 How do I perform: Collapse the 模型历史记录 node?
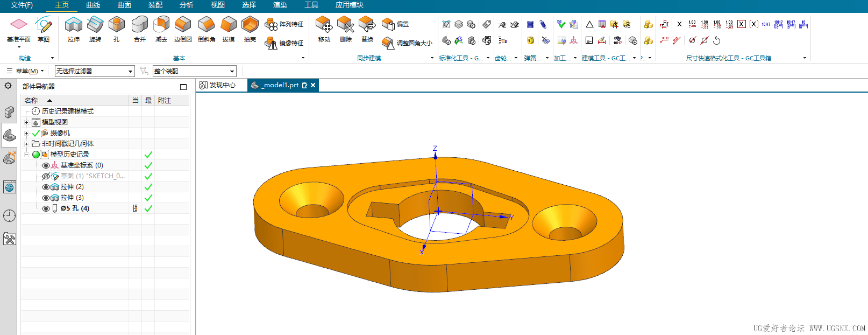click(26, 155)
